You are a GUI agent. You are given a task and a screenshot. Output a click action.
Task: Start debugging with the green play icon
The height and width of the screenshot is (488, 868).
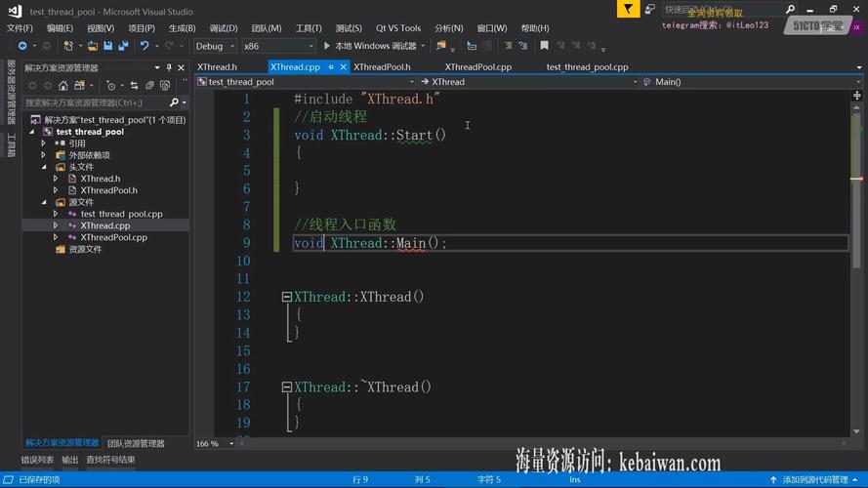tap(327, 46)
